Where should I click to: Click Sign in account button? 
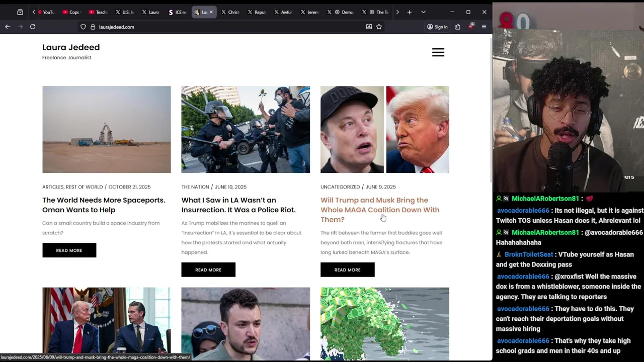click(x=437, y=27)
